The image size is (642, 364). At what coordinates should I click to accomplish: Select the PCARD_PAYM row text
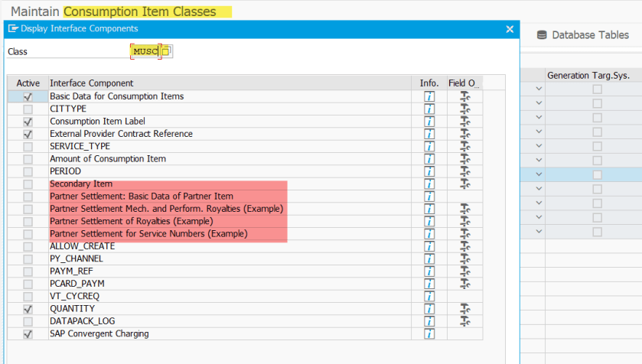[x=77, y=284]
